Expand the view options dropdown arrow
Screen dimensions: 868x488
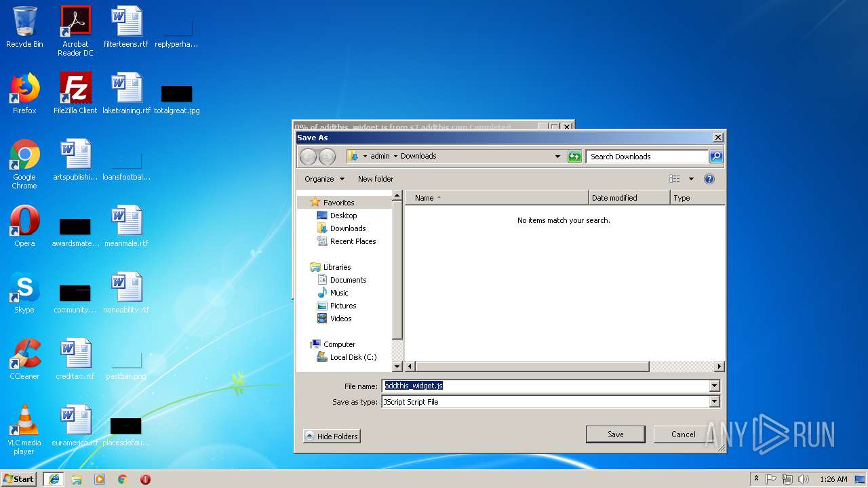click(691, 179)
